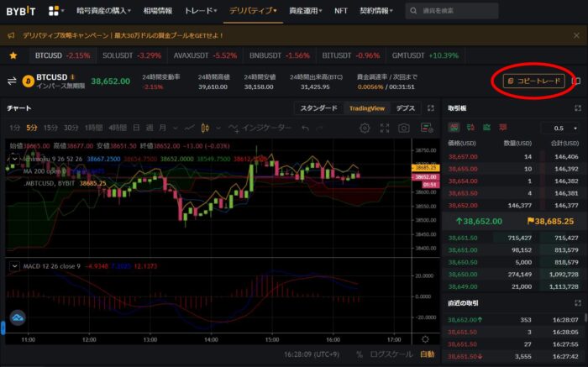Switch to the Standard chart tab
This screenshot has height=367, width=588.
tap(318, 108)
